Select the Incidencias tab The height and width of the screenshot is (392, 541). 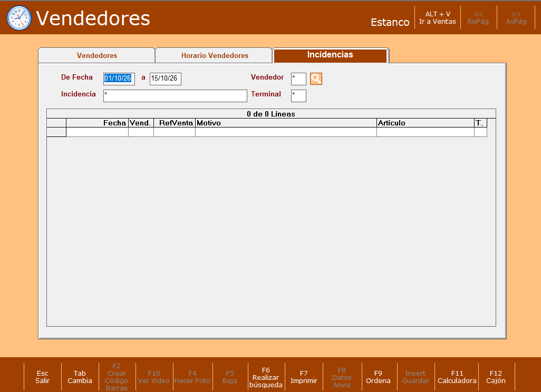coord(330,55)
